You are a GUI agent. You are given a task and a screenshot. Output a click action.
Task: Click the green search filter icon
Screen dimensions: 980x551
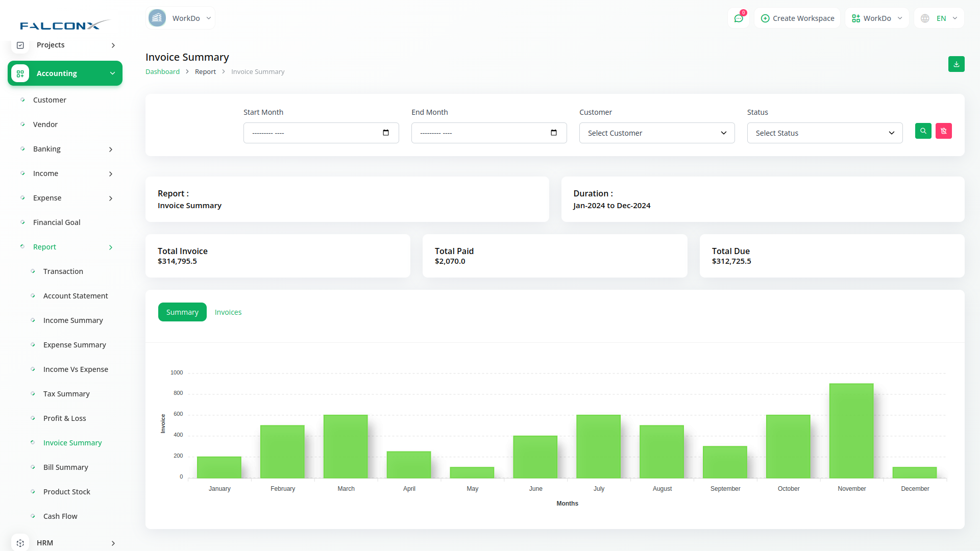point(923,131)
